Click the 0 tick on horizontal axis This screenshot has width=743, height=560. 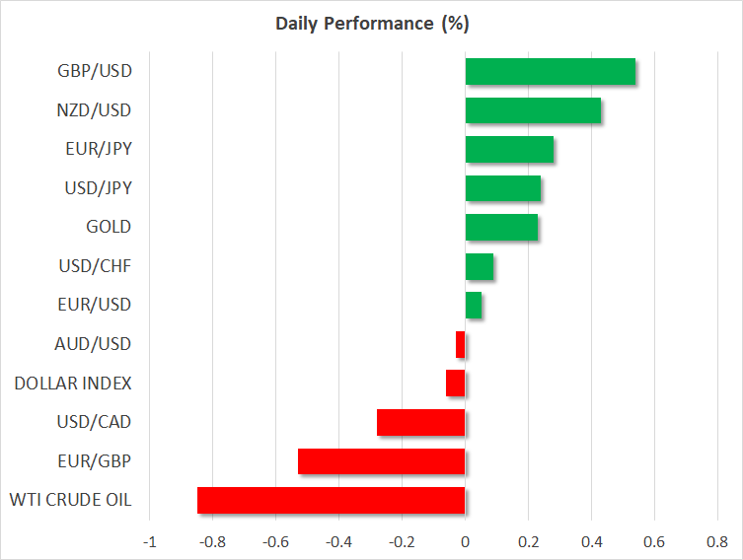pos(465,541)
